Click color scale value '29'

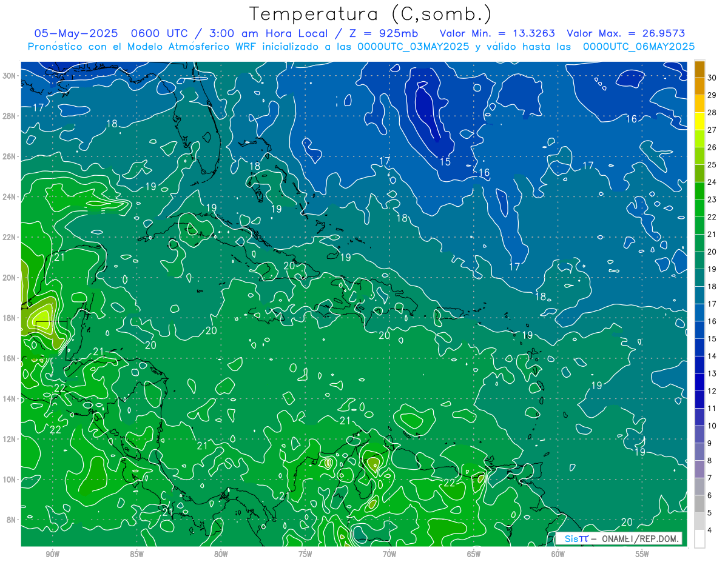[x=712, y=95]
